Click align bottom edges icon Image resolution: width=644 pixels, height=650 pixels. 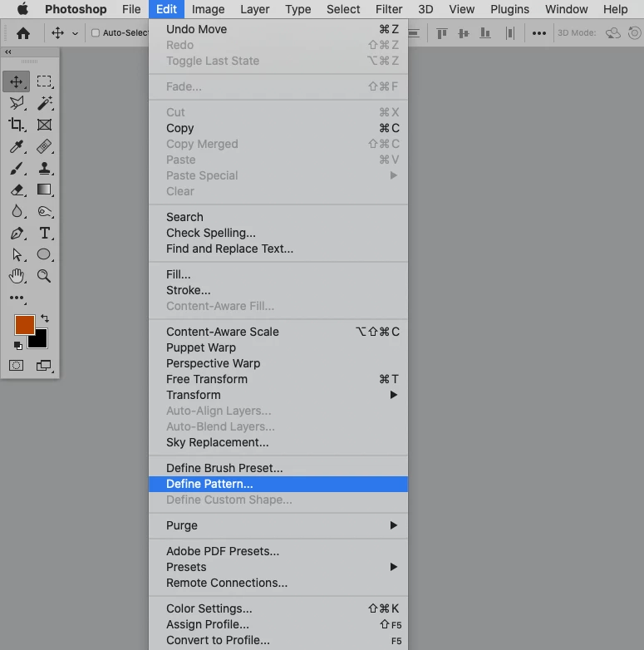pos(484,32)
